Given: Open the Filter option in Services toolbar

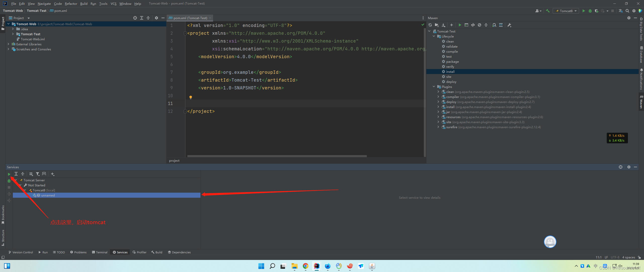Looking at the screenshot, I should [x=37, y=174].
